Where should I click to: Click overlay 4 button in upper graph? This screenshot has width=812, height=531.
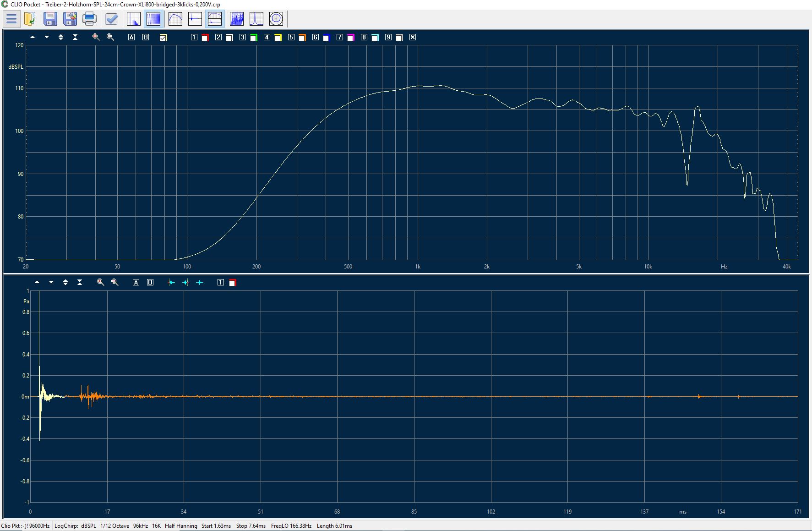[267, 37]
